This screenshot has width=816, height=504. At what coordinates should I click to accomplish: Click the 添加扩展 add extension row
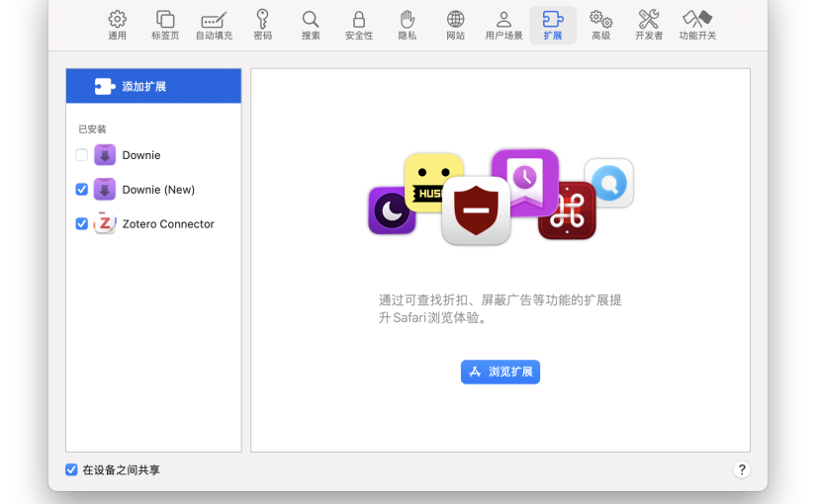(153, 86)
